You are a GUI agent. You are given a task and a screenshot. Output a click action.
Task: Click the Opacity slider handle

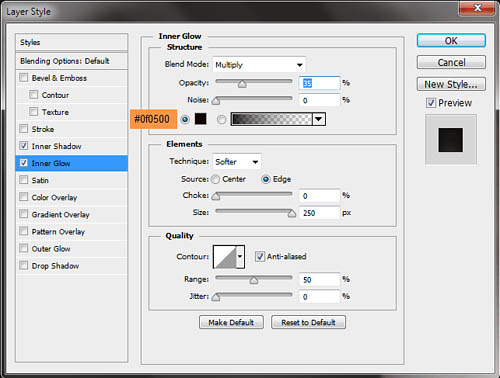click(242, 84)
